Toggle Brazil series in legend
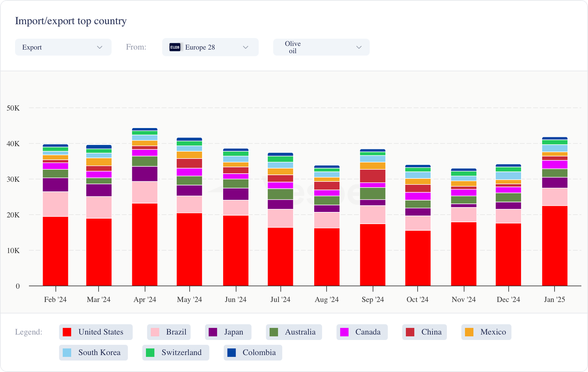The height and width of the screenshot is (372, 588). 169,332
